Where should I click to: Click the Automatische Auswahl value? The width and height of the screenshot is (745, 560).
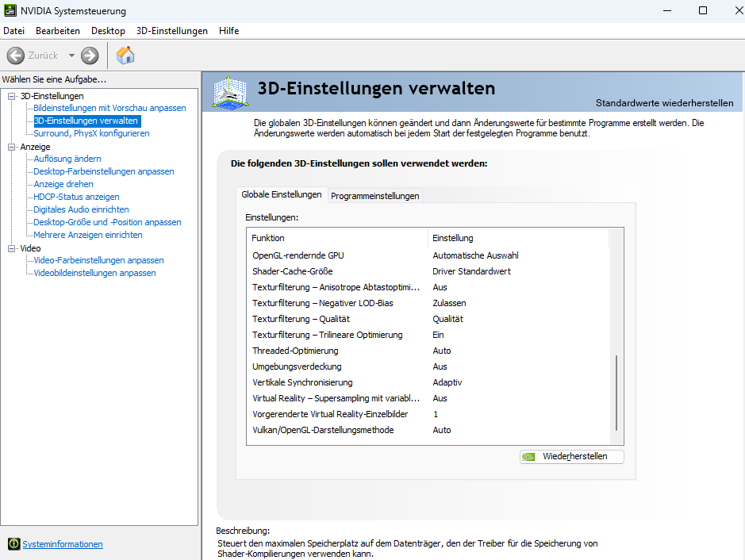click(x=475, y=255)
